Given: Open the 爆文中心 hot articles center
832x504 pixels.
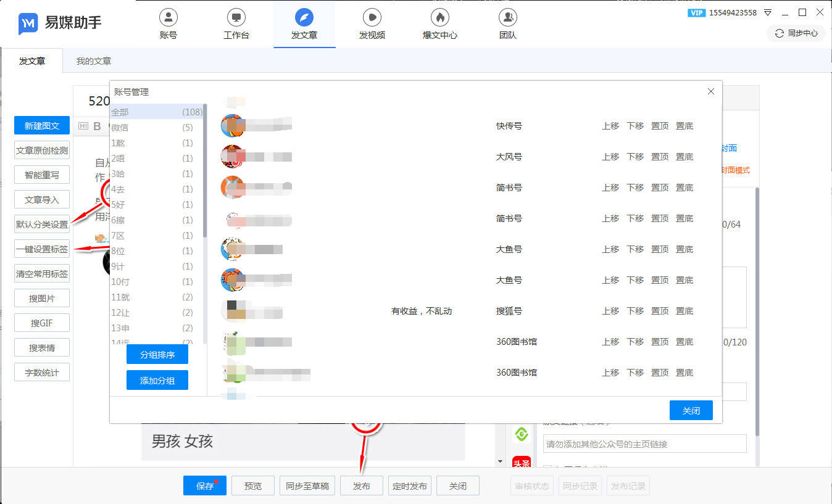Looking at the screenshot, I should [x=439, y=24].
